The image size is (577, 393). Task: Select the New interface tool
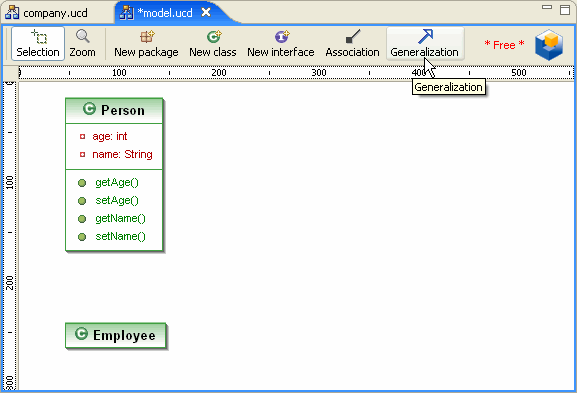pyautogui.click(x=281, y=43)
